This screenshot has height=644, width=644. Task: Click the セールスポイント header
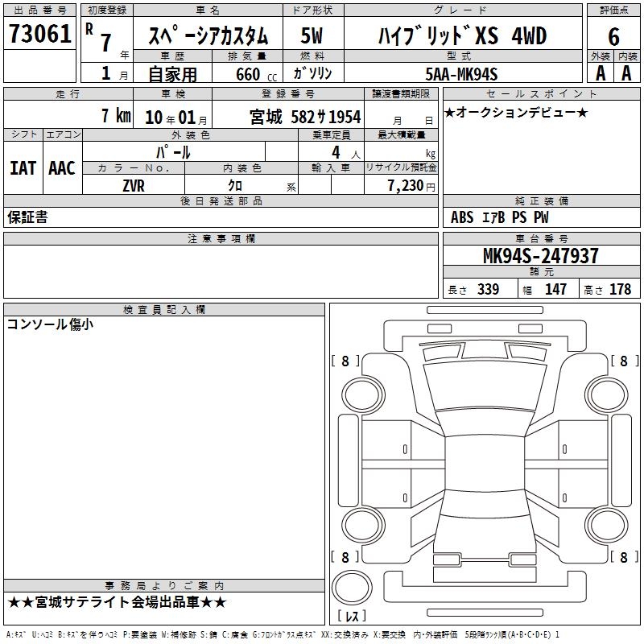pos(541,94)
